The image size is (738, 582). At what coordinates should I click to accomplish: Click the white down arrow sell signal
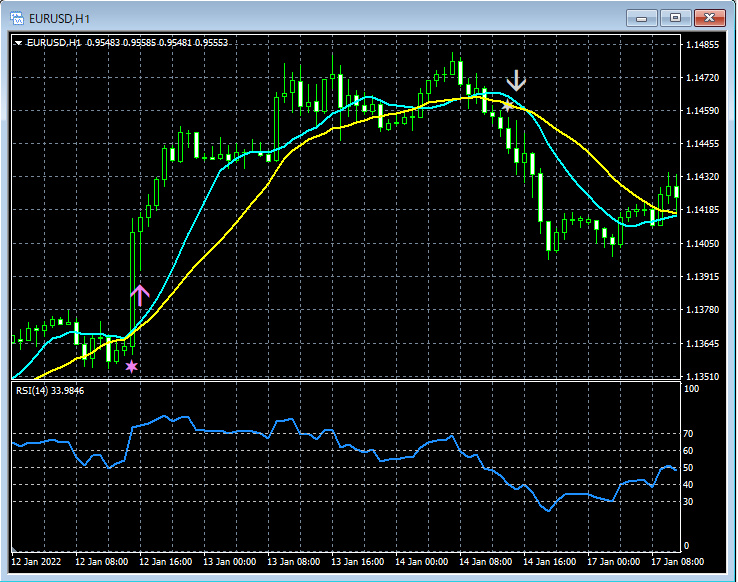516,80
